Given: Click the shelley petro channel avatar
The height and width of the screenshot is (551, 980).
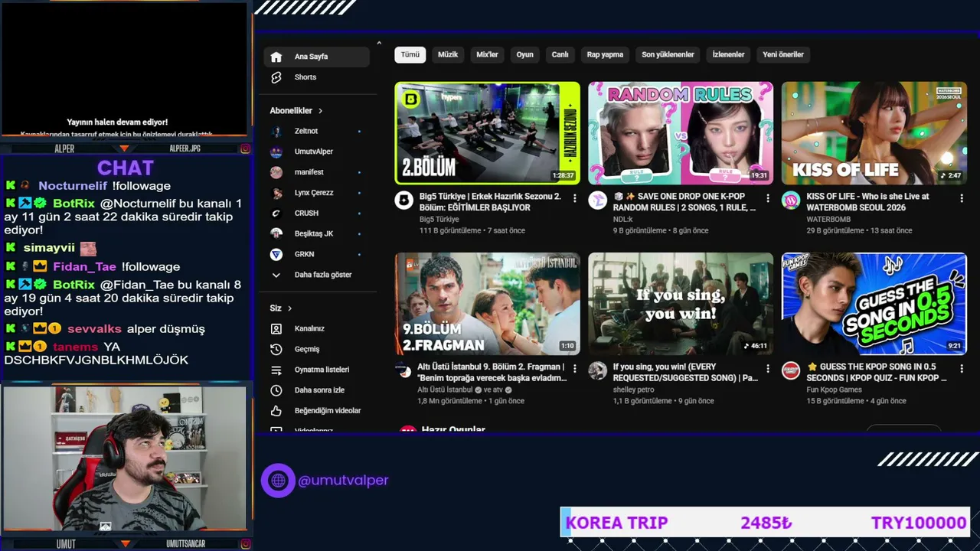Looking at the screenshot, I should pos(597,371).
